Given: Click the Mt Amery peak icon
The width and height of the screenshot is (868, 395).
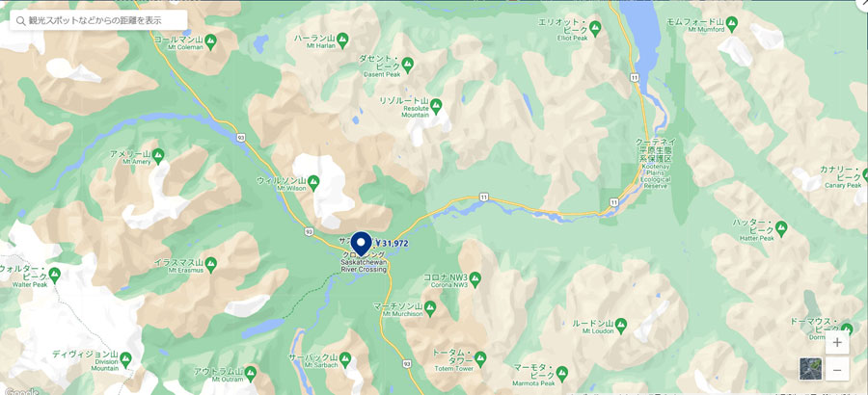Looking at the screenshot, I should tap(158, 155).
